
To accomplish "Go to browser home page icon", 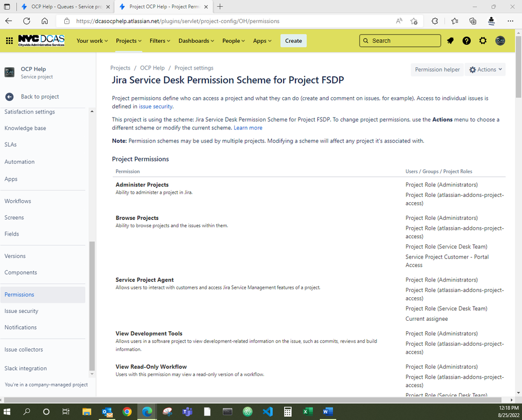I will 44,21.
